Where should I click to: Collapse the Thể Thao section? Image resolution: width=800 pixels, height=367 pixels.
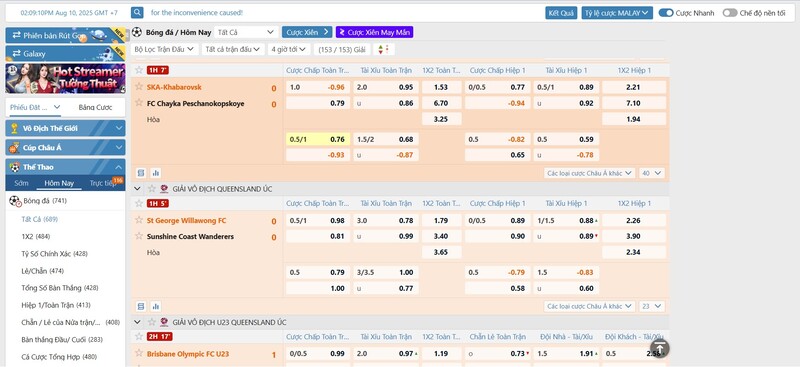tap(65, 167)
